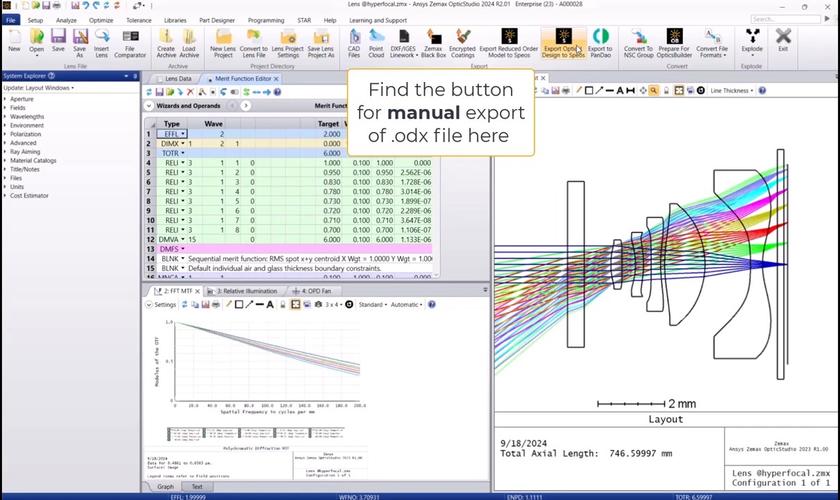Click Zemax Black Box export
840x500 pixels.
[x=433, y=43]
